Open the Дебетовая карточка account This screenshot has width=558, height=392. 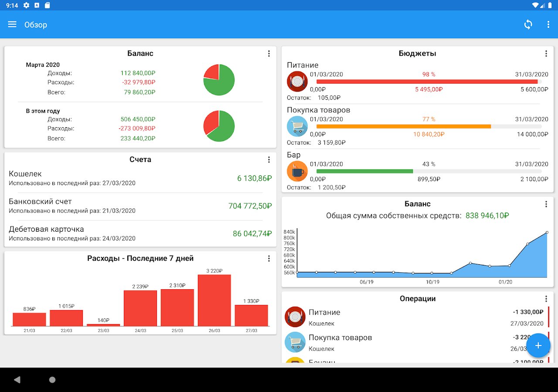[x=140, y=233]
